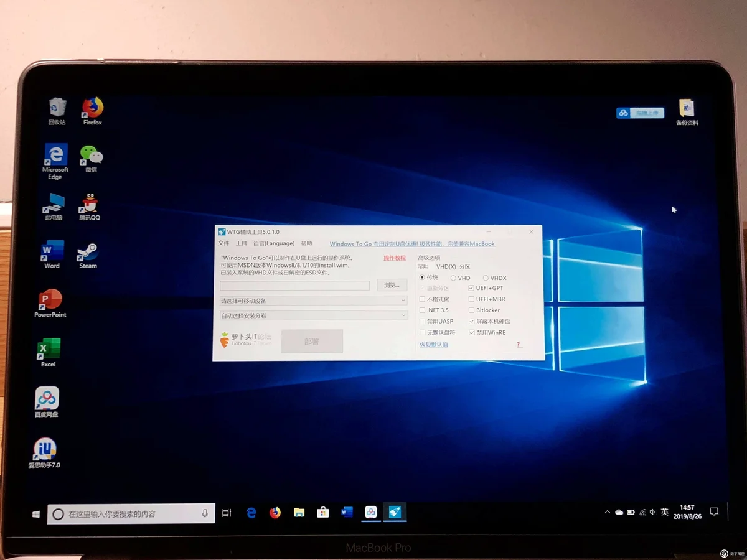Click the Baidu upload floating widget
Viewport: 747px width, 560px height.
640,113
